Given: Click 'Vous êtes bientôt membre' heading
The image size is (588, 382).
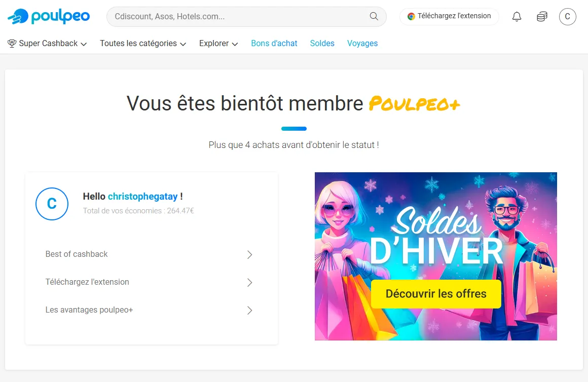Looking at the screenshot, I should pyautogui.click(x=245, y=103).
